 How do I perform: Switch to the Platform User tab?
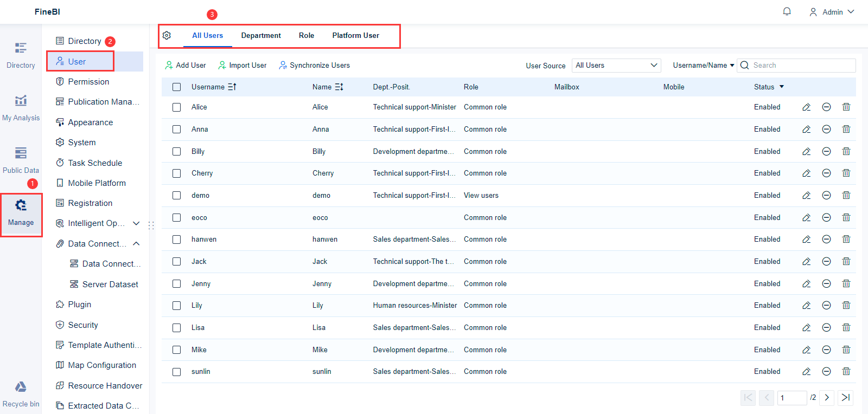[x=356, y=35]
